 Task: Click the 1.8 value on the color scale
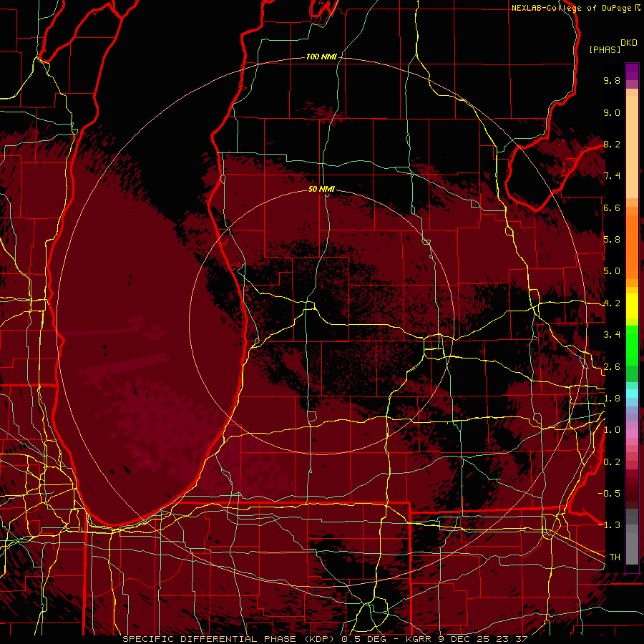(612, 399)
